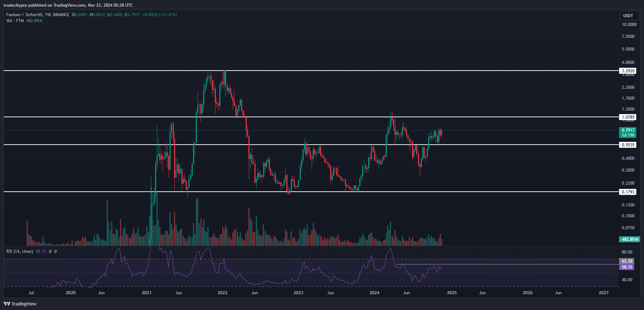Click the 2023 label on time axis
Viewport: 644px width, 310px height.
[298, 293]
